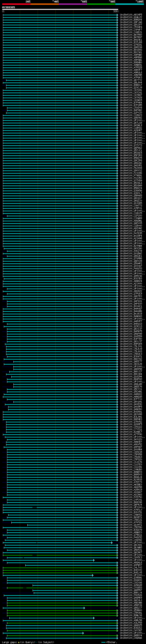
Task: Select hit label UniRef100_B8C0D4
Action: tap(131, 374)
